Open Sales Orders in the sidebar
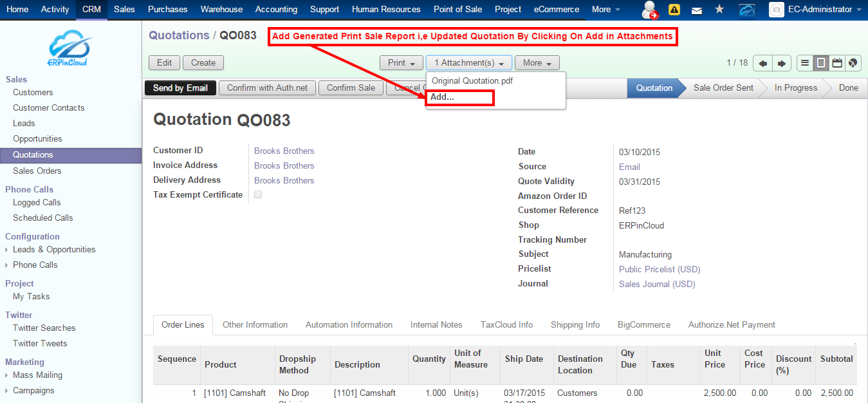 click(37, 171)
